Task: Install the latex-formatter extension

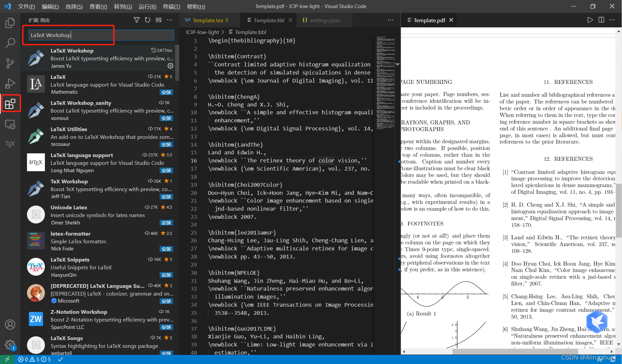Action: (x=166, y=249)
